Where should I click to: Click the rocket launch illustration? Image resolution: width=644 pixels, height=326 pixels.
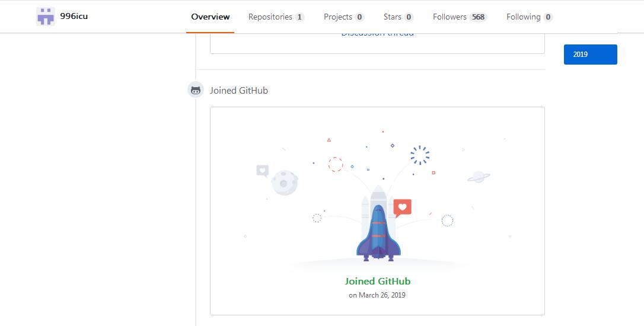(378, 199)
